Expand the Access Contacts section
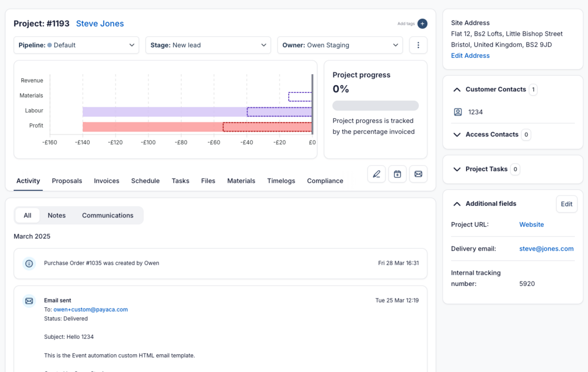 click(x=457, y=135)
